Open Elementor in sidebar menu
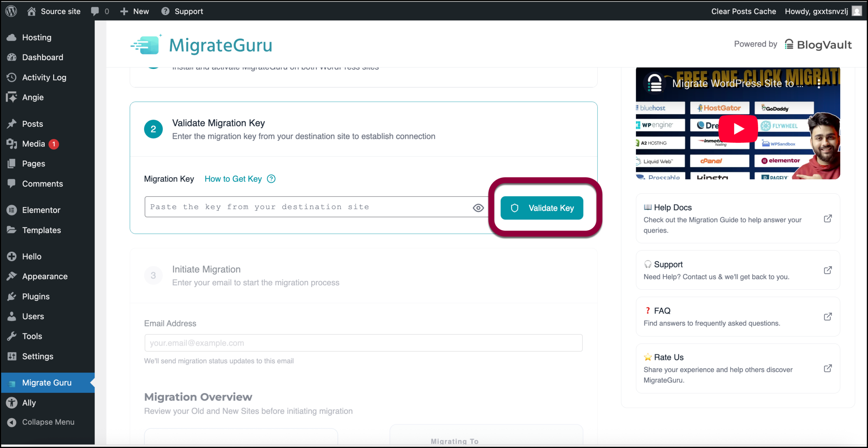Viewport: 868px width, 448px height. click(41, 210)
